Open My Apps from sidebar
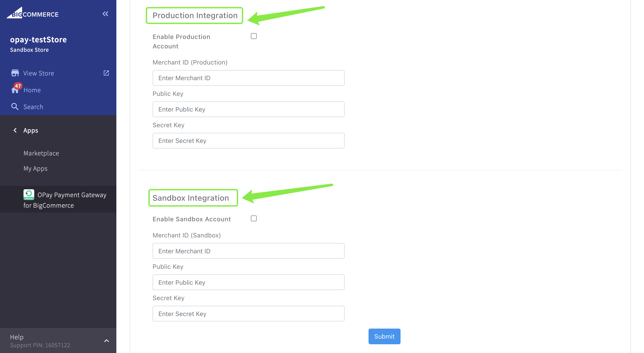Screen dimensions: 644x353 (x=36, y=168)
